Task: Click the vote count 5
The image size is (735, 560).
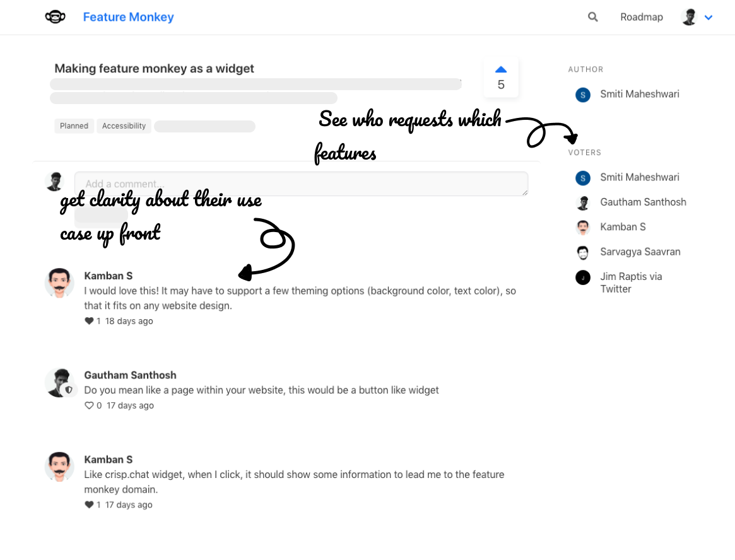Action: click(x=501, y=85)
